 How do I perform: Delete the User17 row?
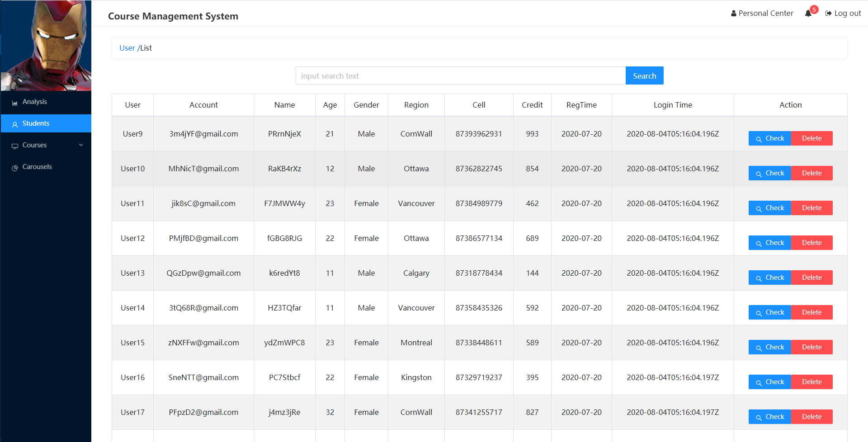pyautogui.click(x=812, y=417)
